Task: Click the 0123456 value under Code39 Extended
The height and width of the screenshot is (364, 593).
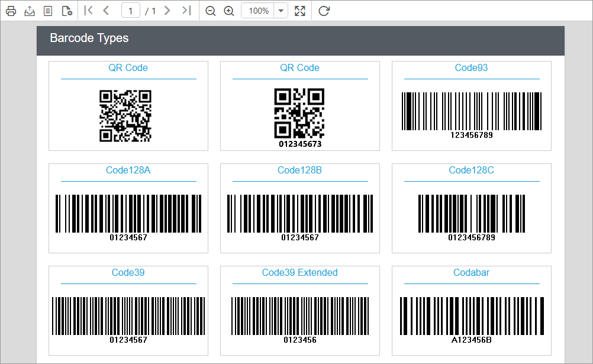Action: (300, 340)
